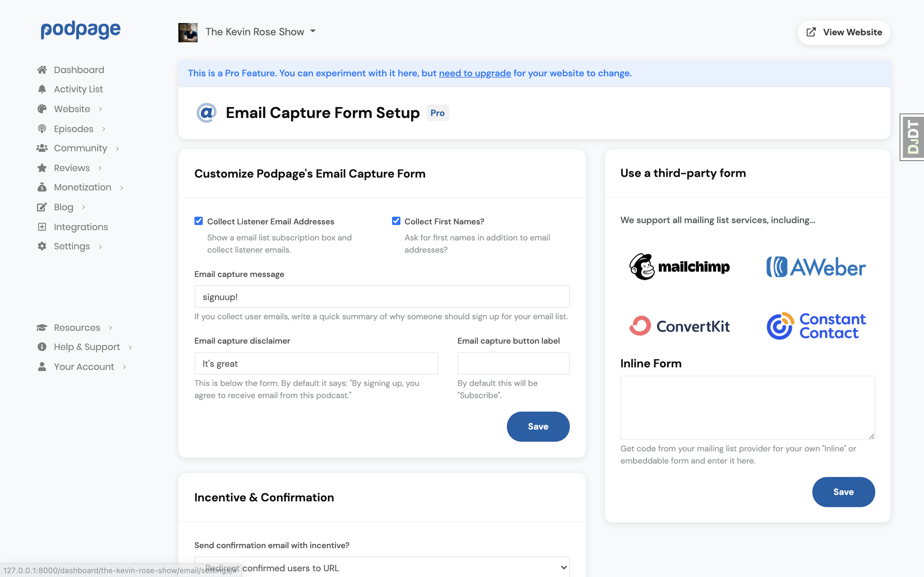Save the email capture form settings
924x577 pixels.
coord(538,426)
